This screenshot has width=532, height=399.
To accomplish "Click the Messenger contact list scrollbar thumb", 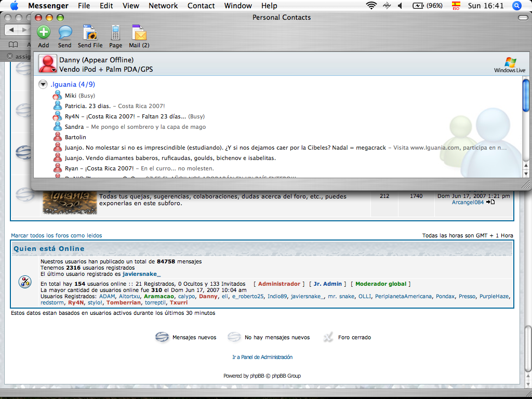I will 526,95.
